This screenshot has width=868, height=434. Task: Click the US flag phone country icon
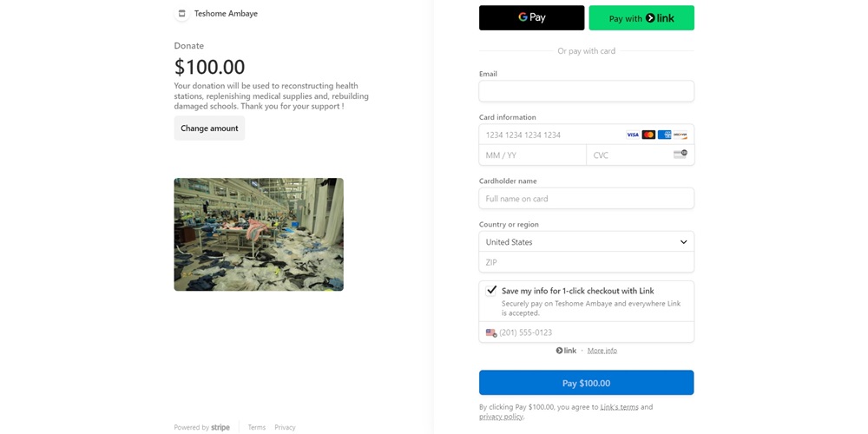(491, 332)
